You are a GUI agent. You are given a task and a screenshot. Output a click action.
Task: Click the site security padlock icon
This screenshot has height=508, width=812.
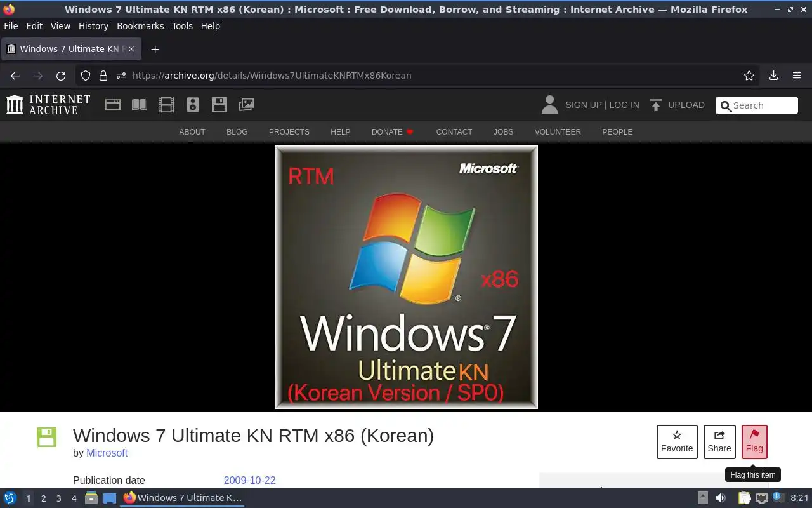tap(103, 76)
